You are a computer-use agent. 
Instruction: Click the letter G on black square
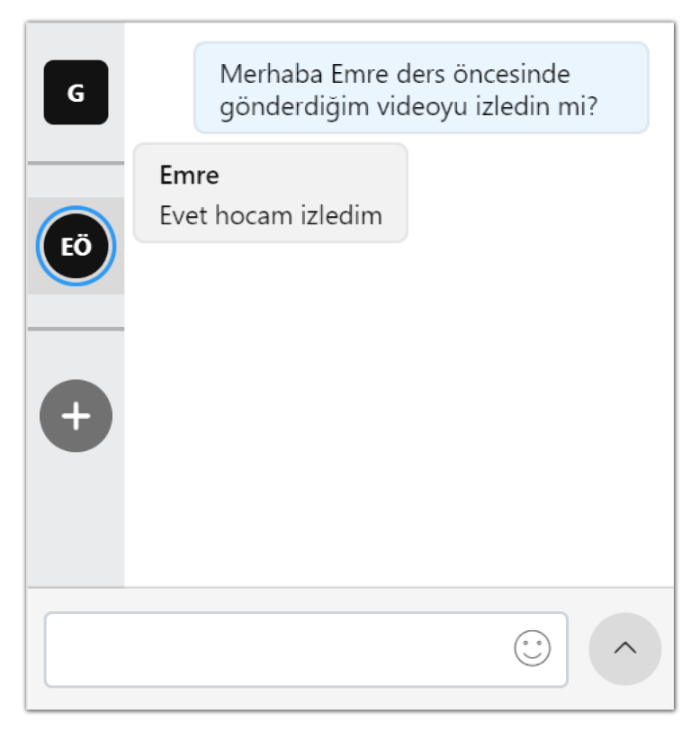tap(76, 93)
